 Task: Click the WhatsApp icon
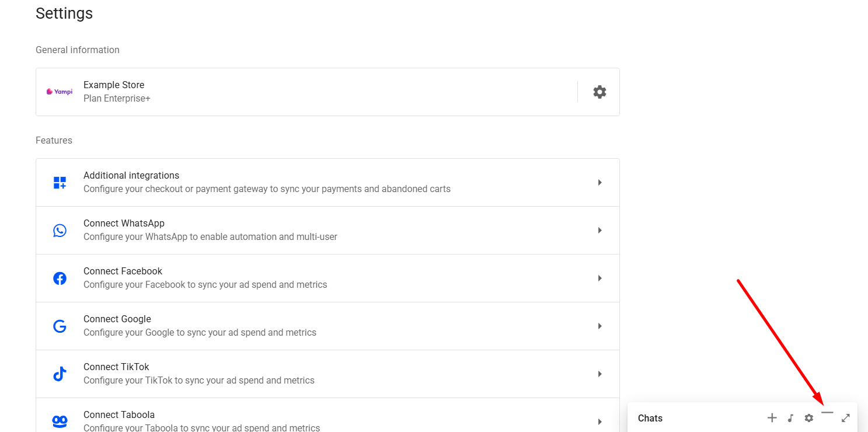click(60, 231)
